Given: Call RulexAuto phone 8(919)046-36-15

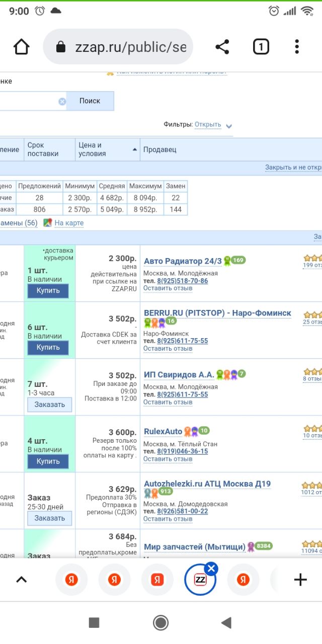Looking at the screenshot, I should [183, 451].
